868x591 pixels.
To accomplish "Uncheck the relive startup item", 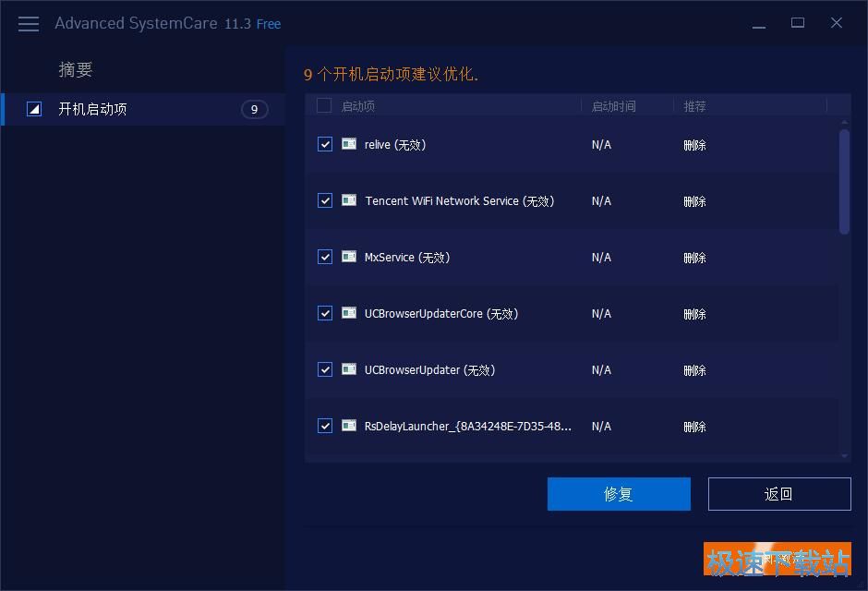I will coord(324,144).
